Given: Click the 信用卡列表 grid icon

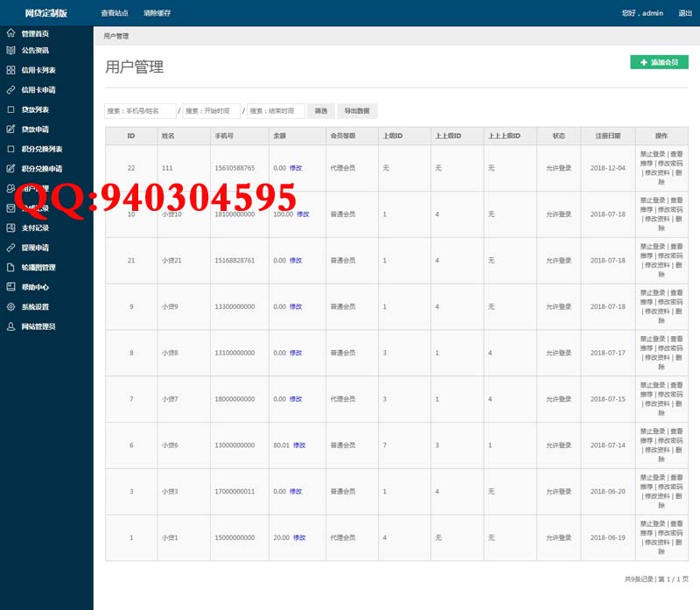Looking at the screenshot, I should (x=10, y=70).
